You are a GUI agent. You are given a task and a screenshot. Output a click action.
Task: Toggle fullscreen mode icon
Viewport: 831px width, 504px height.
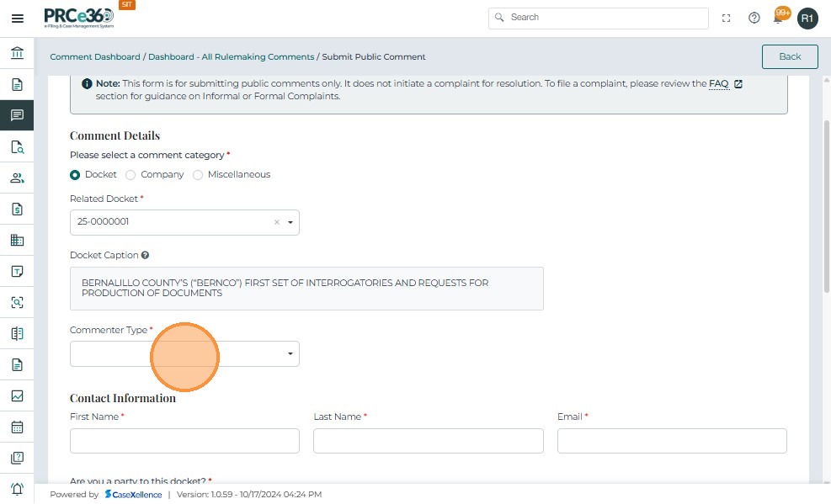(x=727, y=18)
